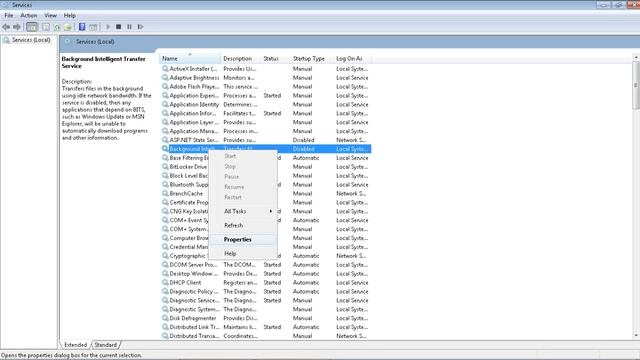Open the View menu
This screenshot has height=360, width=640.
pos(50,16)
